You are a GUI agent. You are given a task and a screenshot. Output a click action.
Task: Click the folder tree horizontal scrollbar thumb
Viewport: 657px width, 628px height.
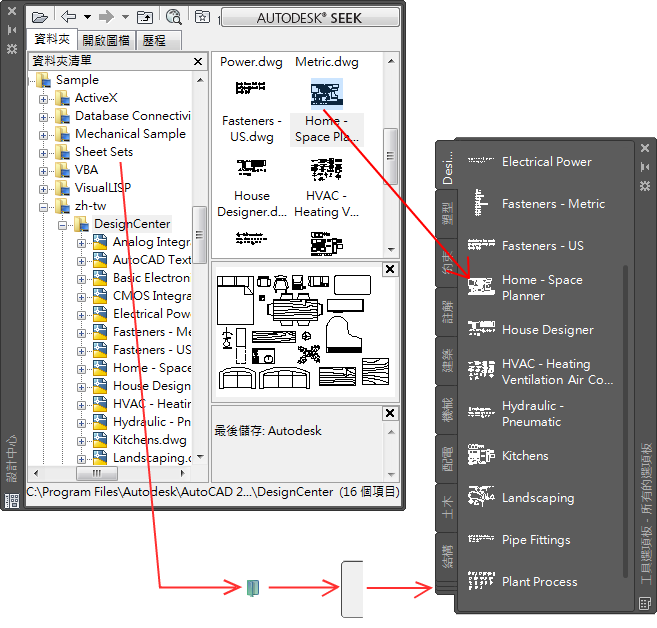97,473
